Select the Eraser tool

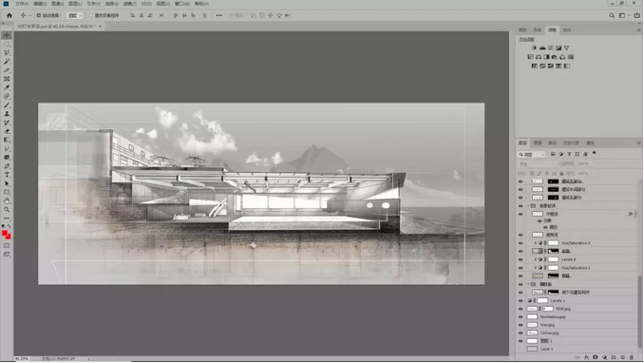[x=7, y=131]
